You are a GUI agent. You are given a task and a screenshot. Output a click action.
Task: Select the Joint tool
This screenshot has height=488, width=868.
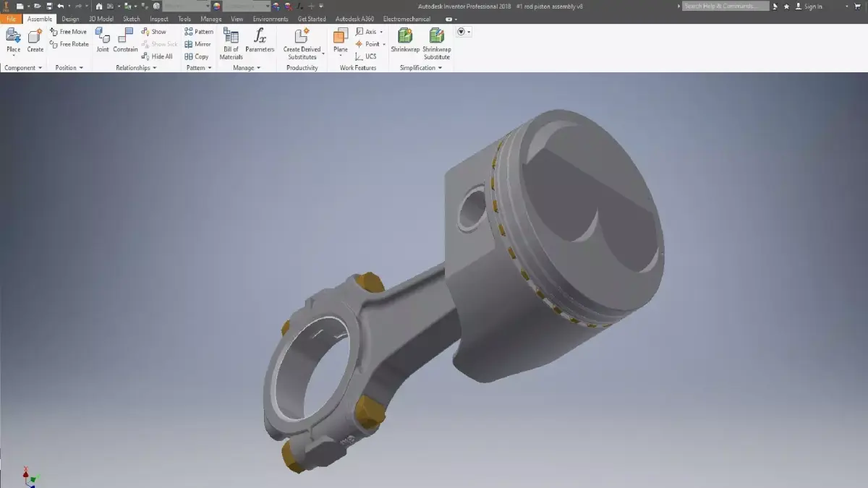[103, 40]
